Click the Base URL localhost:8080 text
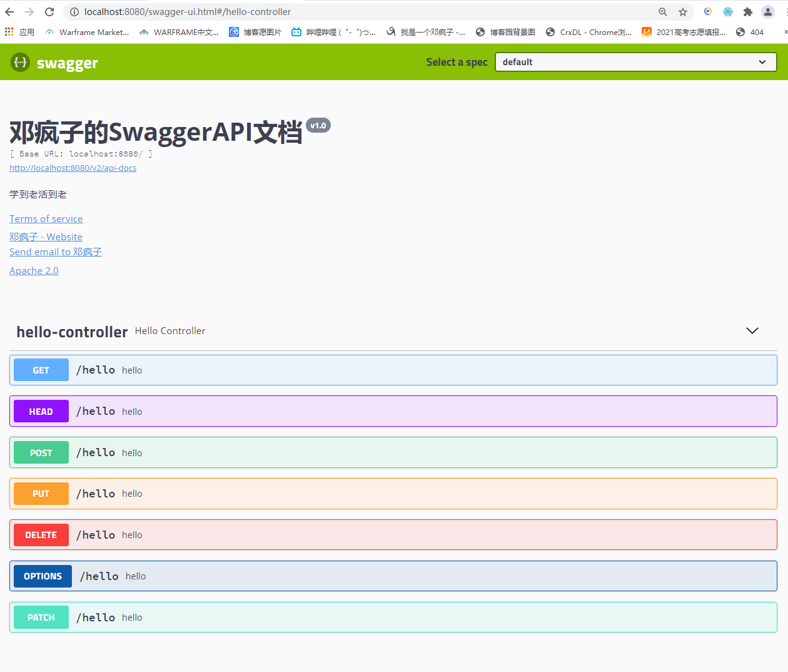Viewport: 788px width, 672px height. (x=81, y=154)
